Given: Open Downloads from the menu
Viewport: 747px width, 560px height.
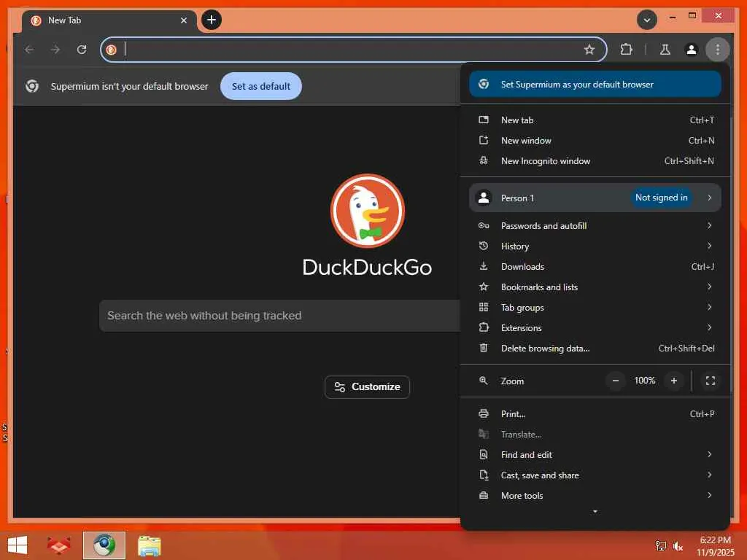Looking at the screenshot, I should click(x=595, y=267).
